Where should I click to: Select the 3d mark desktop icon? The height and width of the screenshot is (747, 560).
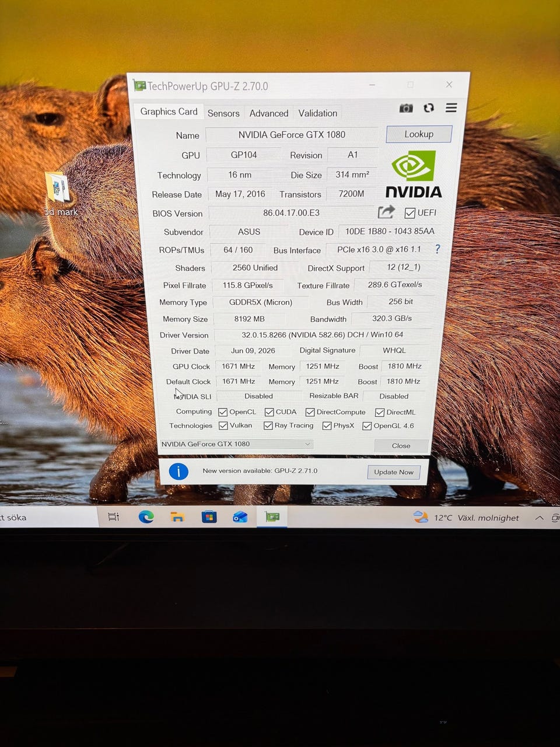(59, 195)
